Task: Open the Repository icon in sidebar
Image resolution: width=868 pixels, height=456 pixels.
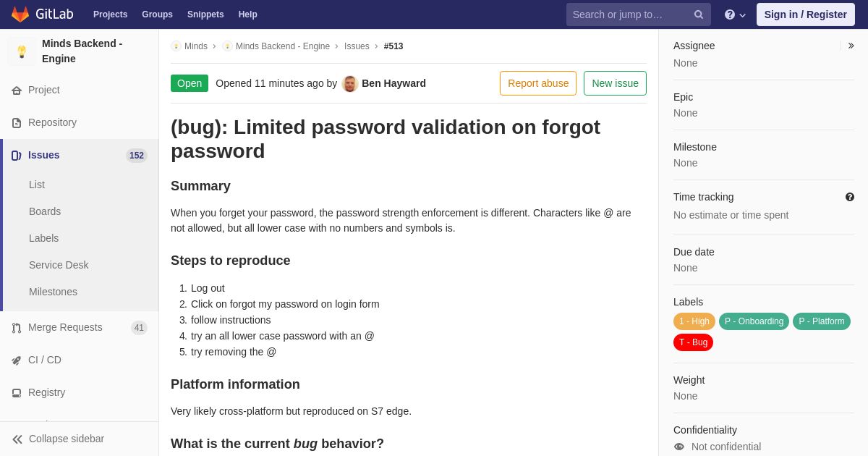Action: click(17, 123)
